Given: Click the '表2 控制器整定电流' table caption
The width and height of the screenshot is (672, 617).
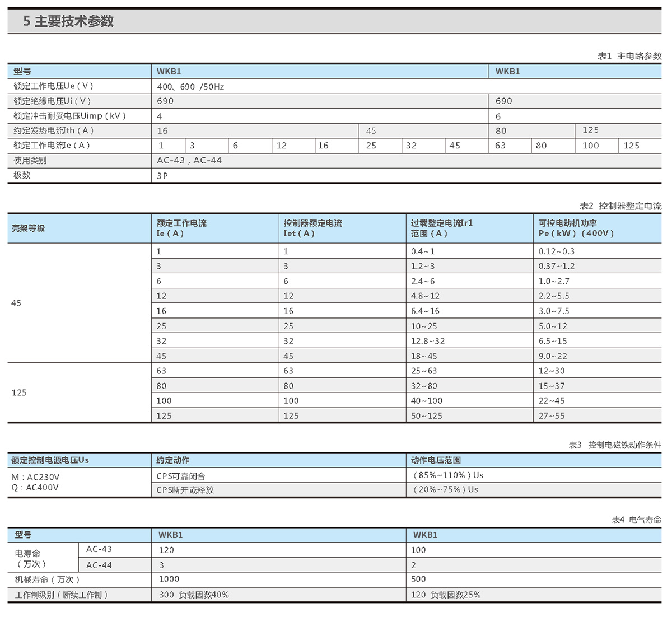Looking at the screenshot, I should tap(620, 206).
